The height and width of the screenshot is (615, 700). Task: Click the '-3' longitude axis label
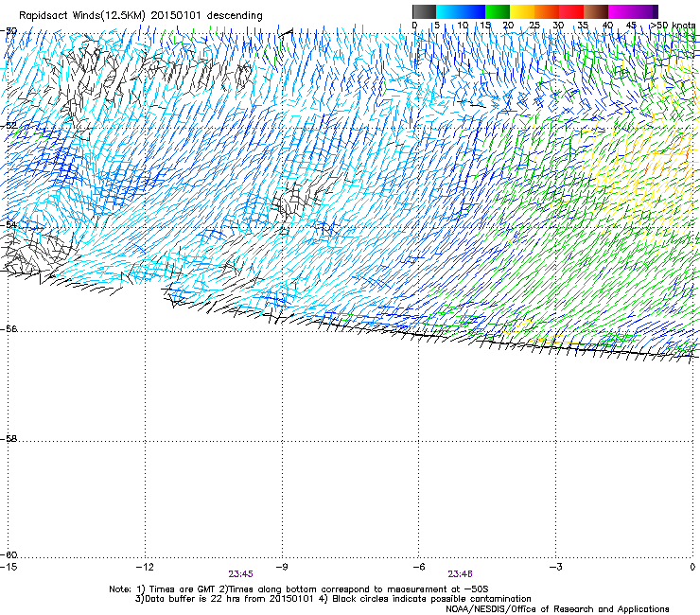point(556,567)
